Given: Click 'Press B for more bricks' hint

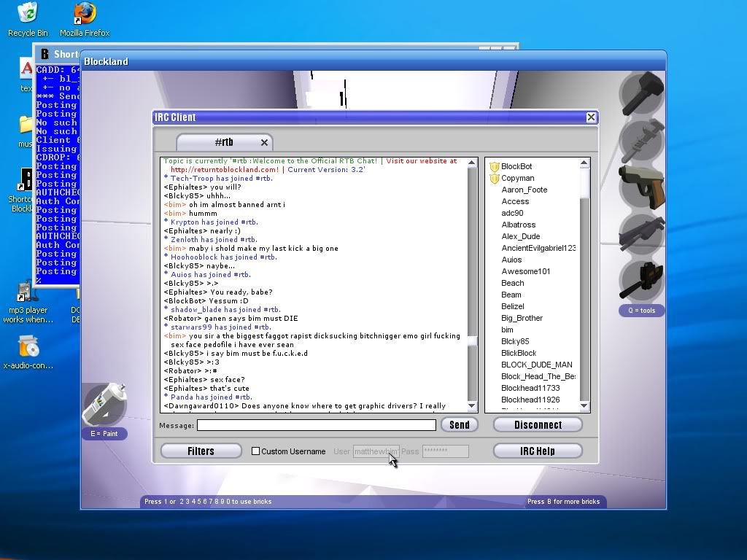Looking at the screenshot, I should pyautogui.click(x=563, y=502).
